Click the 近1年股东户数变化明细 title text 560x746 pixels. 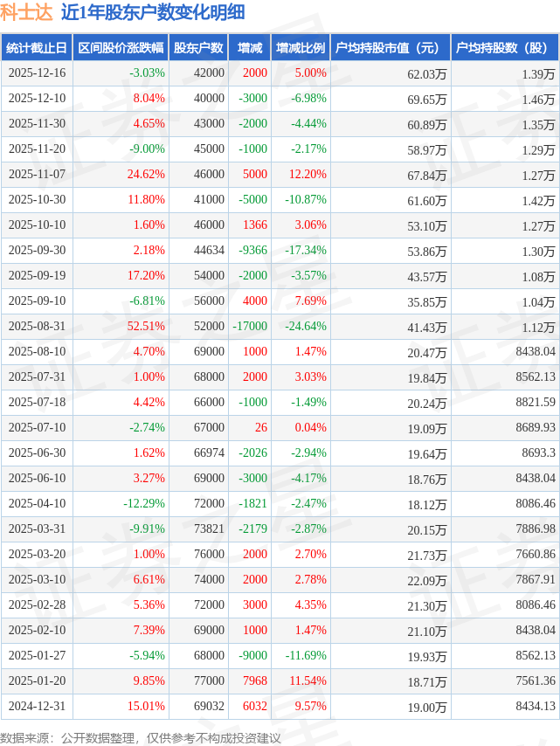click(153, 12)
